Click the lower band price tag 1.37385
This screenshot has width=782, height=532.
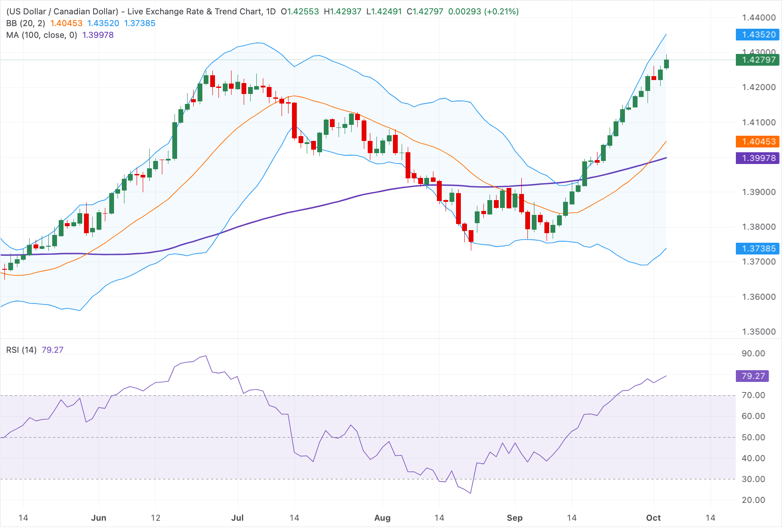click(758, 248)
